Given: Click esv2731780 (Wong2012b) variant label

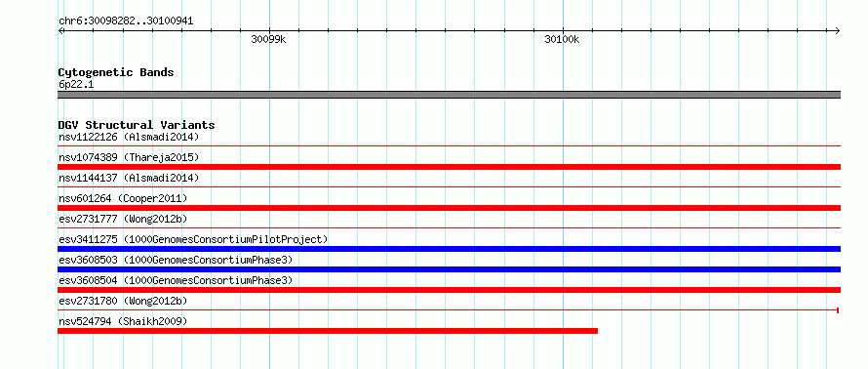Looking at the screenshot, I should (123, 301).
